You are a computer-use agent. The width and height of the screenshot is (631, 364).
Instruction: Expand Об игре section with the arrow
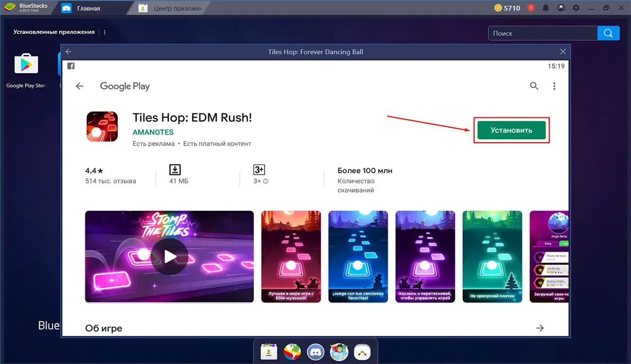(540, 328)
